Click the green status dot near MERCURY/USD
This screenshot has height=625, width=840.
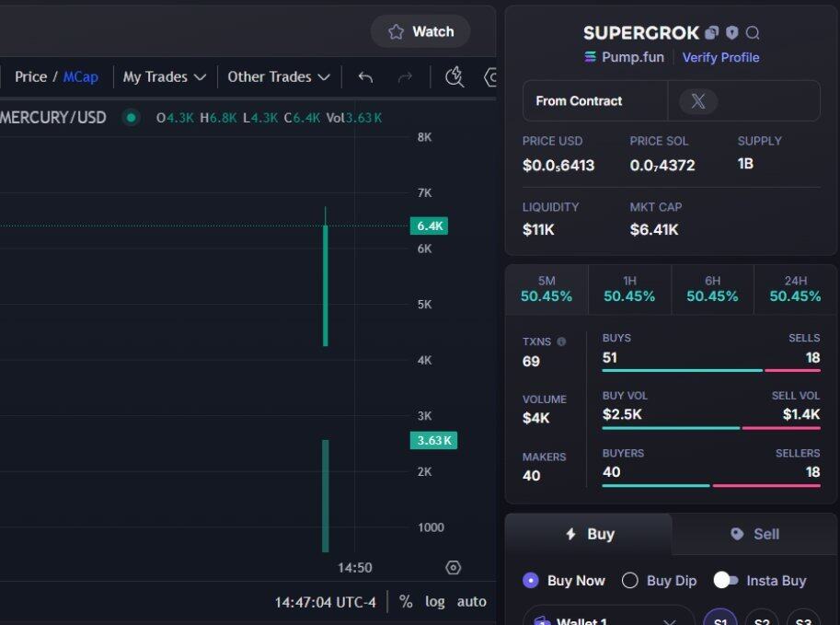tap(131, 118)
